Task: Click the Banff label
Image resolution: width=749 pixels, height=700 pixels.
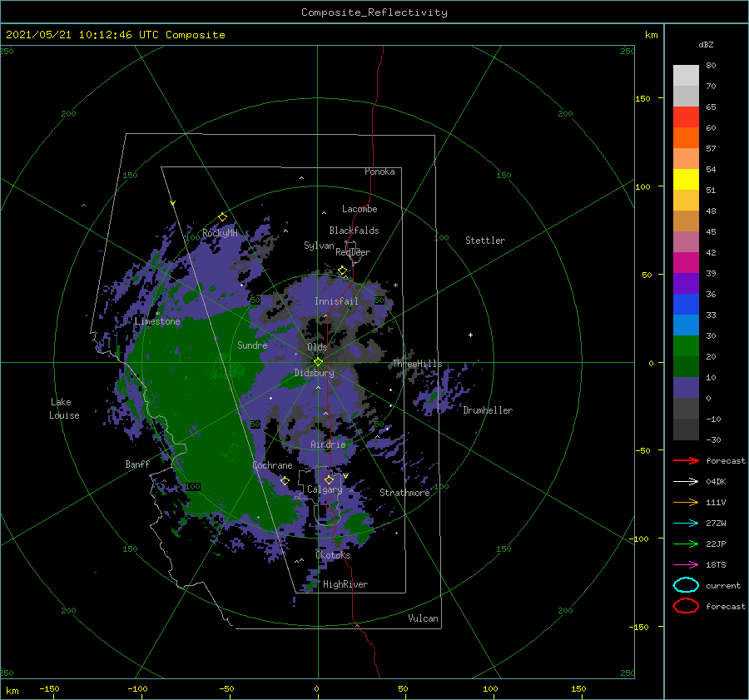Action: (137, 464)
